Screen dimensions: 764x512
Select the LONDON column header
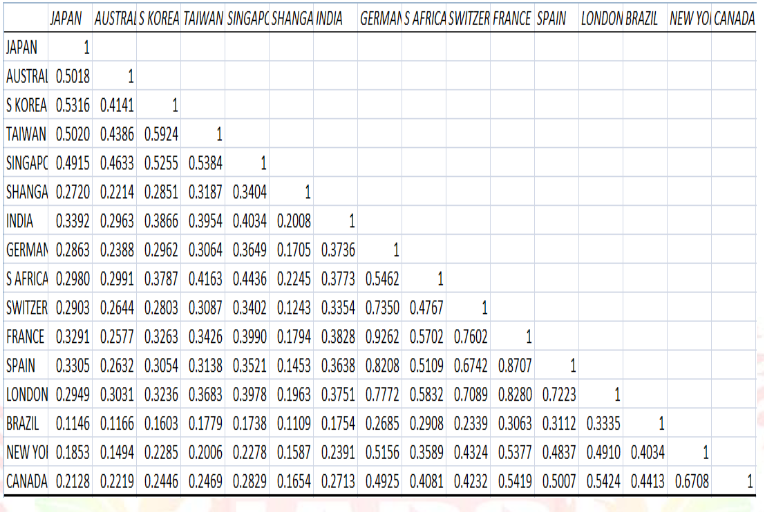(601, 19)
